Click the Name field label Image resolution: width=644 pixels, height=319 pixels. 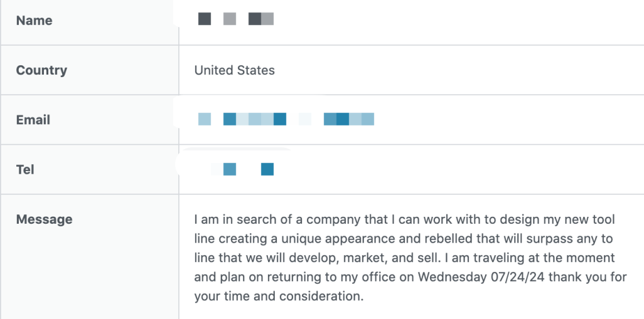pyautogui.click(x=34, y=20)
